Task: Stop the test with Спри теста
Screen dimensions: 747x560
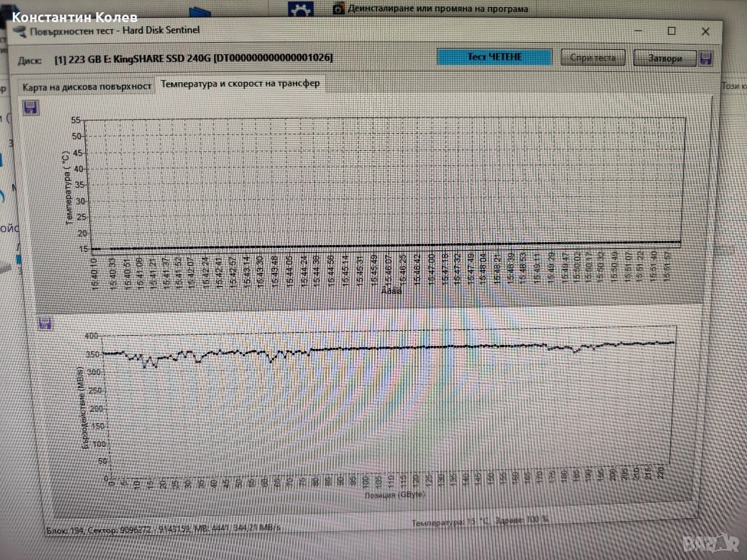Action: [x=592, y=58]
